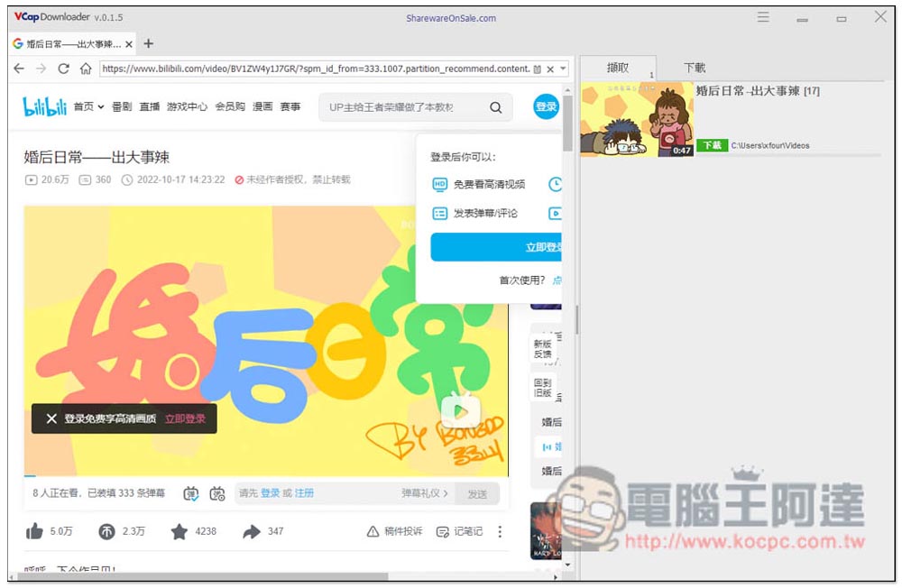This screenshot has height=588, width=902.
Task: Open a new tab with plus icon
Action: click(149, 43)
